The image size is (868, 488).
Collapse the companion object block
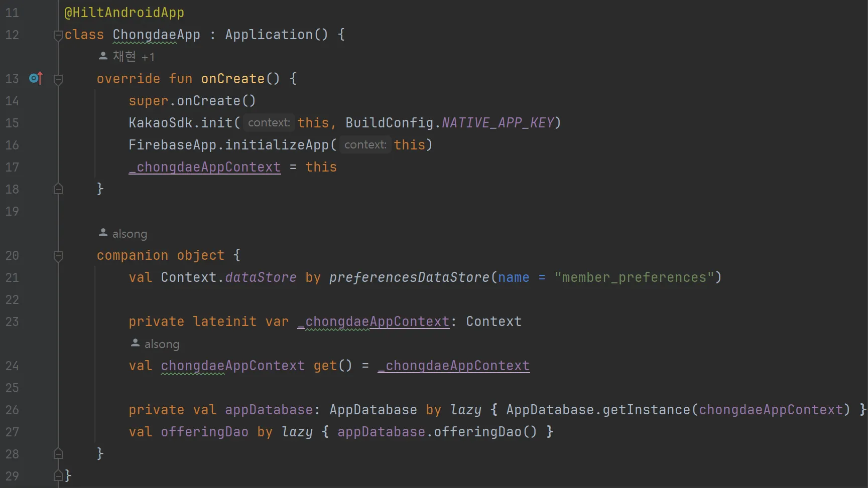[x=58, y=256]
